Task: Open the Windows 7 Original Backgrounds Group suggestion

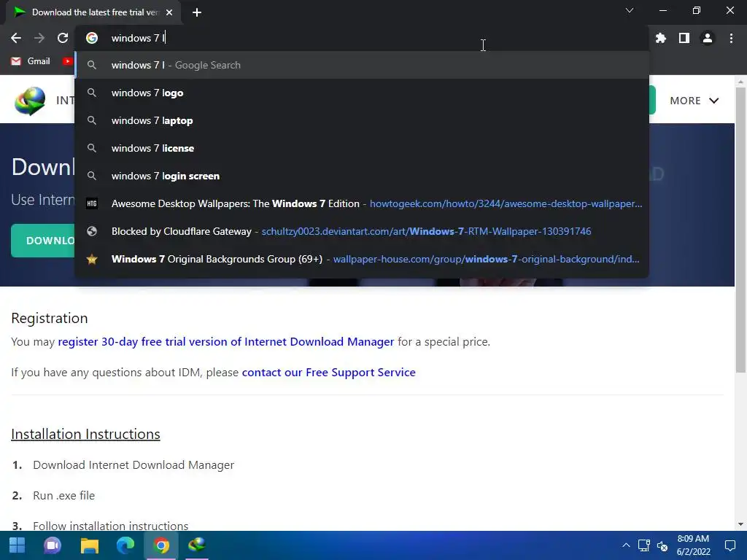Action: point(362,259)
